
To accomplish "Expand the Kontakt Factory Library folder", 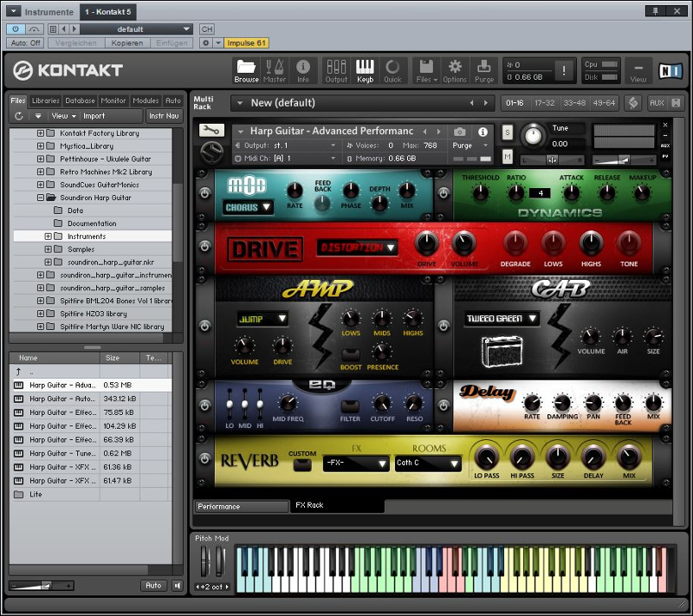I will point(41,133).
